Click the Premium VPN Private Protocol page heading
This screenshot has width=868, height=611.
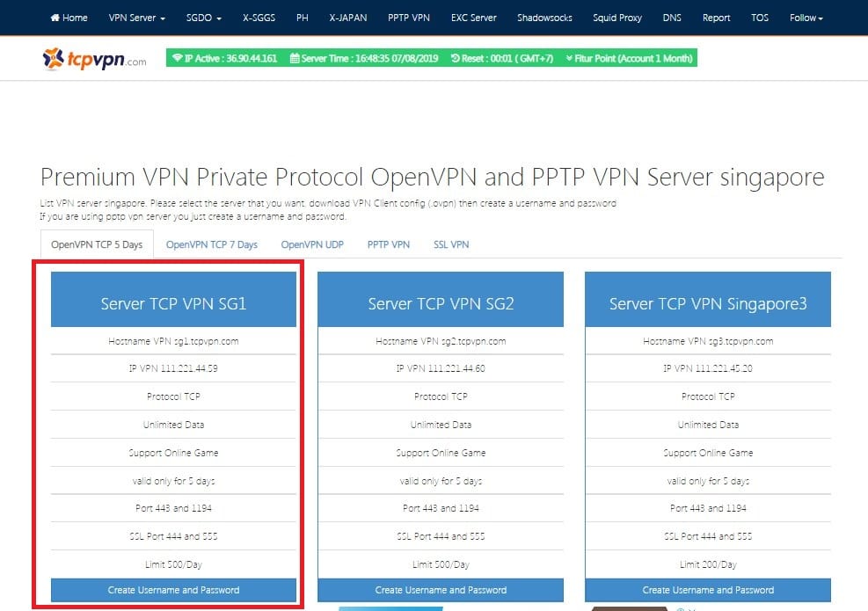click(433, 177)
